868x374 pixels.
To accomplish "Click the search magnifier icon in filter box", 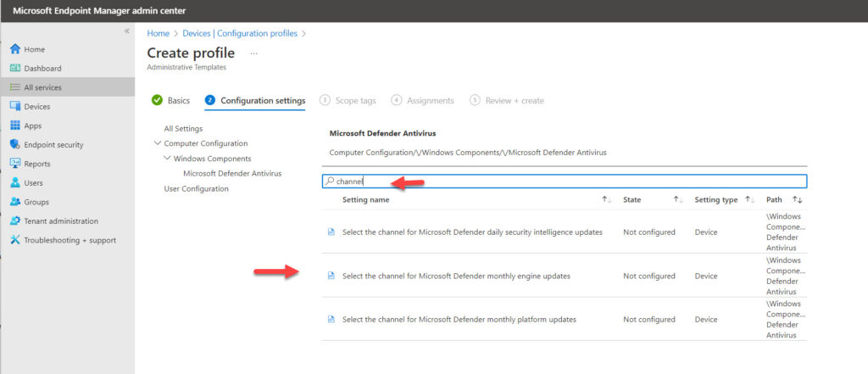I will point(330,181).
